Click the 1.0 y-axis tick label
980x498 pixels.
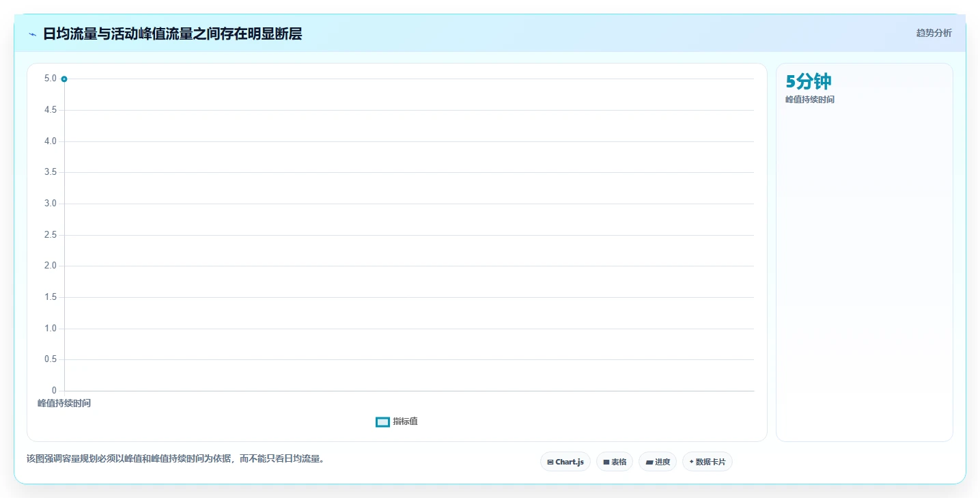click(51, 329)
